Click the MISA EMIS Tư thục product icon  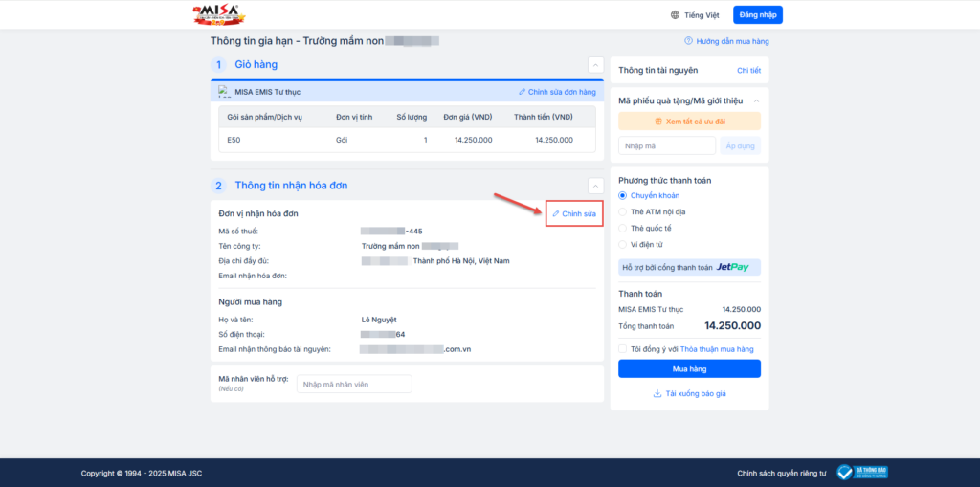point(224,92)
